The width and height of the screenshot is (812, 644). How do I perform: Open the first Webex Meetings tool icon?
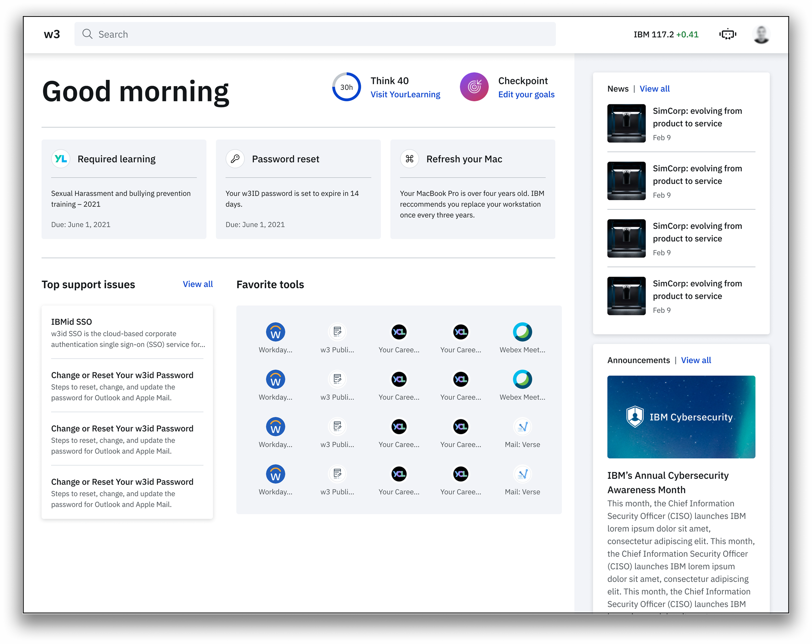(522, 332)
